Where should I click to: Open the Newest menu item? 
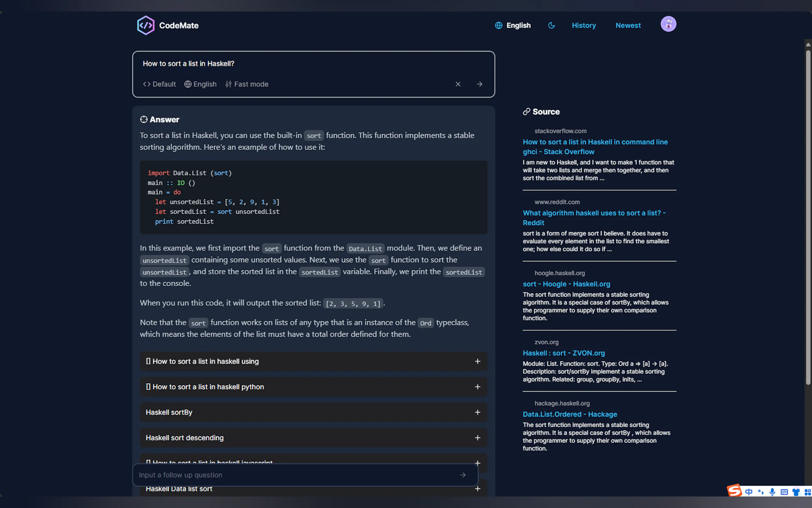pyautogui.click(x=628, y=26)
